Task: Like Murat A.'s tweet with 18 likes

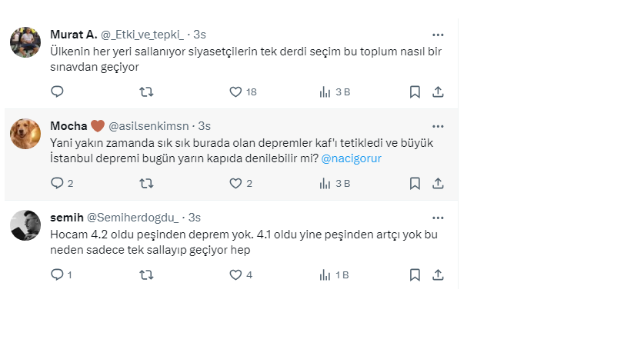Action: (x=236, y=92)
